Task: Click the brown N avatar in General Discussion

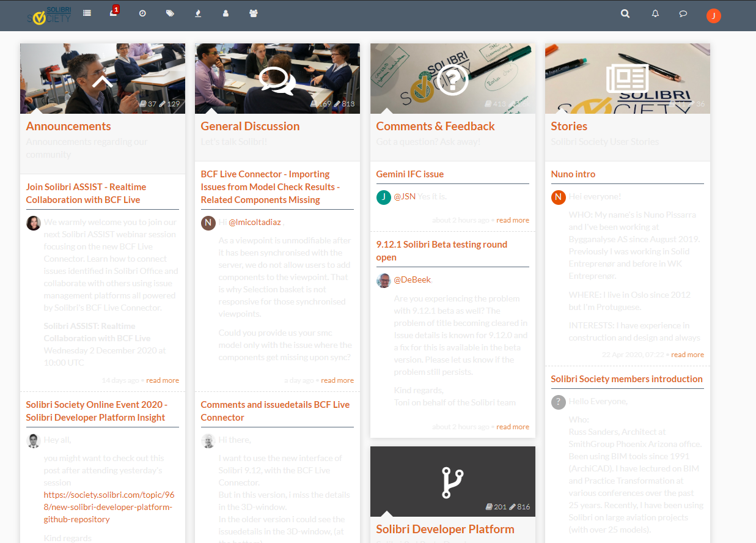Action: click(x=208, y=223)
